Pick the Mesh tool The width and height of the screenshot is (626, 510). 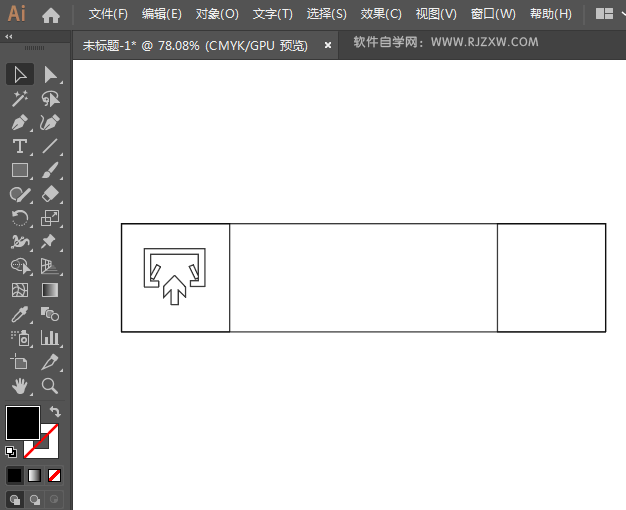[x=20, y=290]
